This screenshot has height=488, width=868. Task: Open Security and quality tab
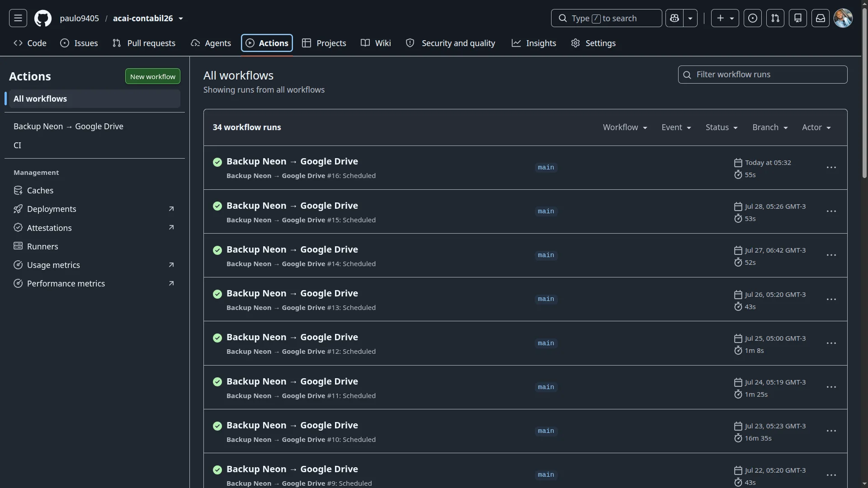[450, 43]
